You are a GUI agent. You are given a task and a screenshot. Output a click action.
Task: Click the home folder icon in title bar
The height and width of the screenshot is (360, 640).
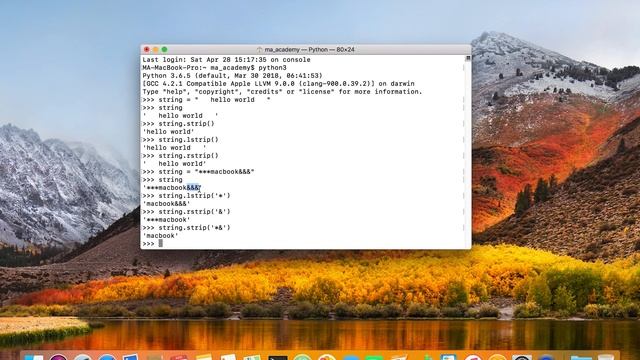(259, 49)
